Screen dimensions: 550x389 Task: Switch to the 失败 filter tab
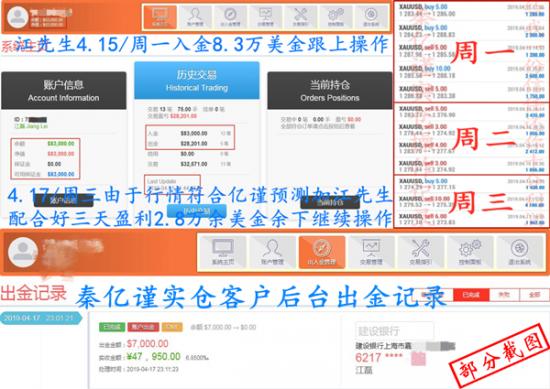point(504,295)
